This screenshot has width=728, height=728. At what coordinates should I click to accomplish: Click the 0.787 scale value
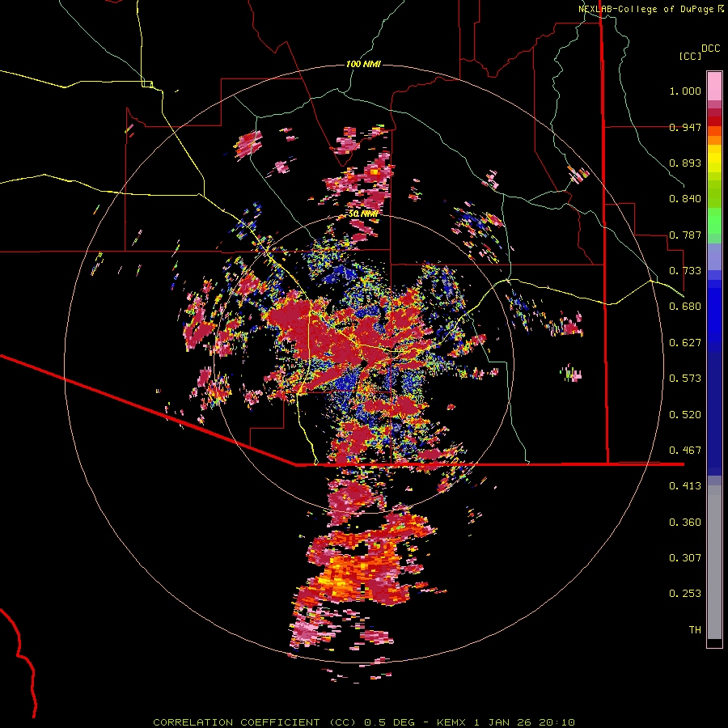coord(685,235)
